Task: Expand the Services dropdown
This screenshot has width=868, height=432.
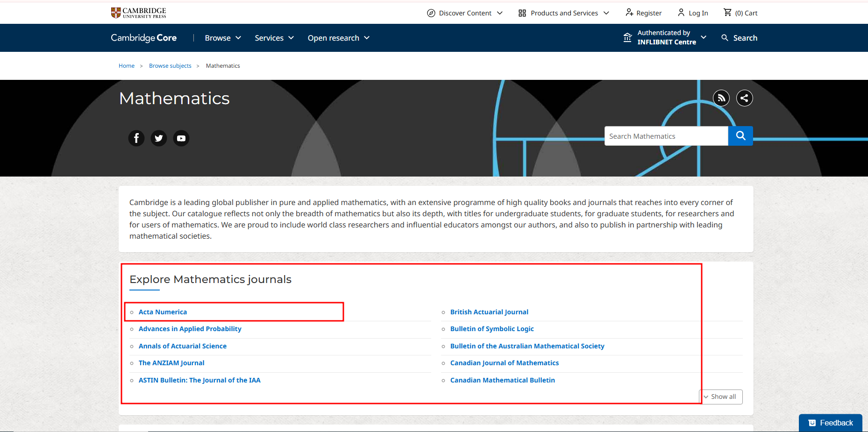Action: click(x=274, y=38)
